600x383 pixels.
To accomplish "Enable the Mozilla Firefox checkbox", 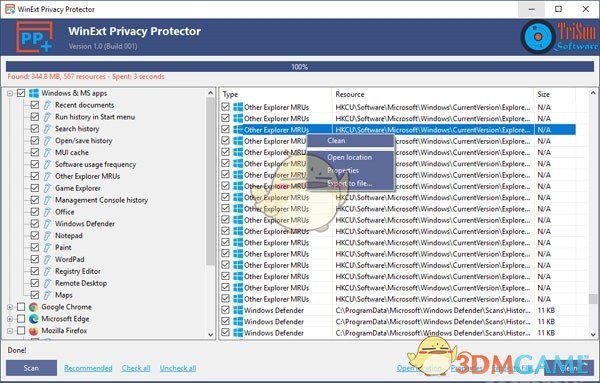I will pyautogui.click(x=21, y=331).
